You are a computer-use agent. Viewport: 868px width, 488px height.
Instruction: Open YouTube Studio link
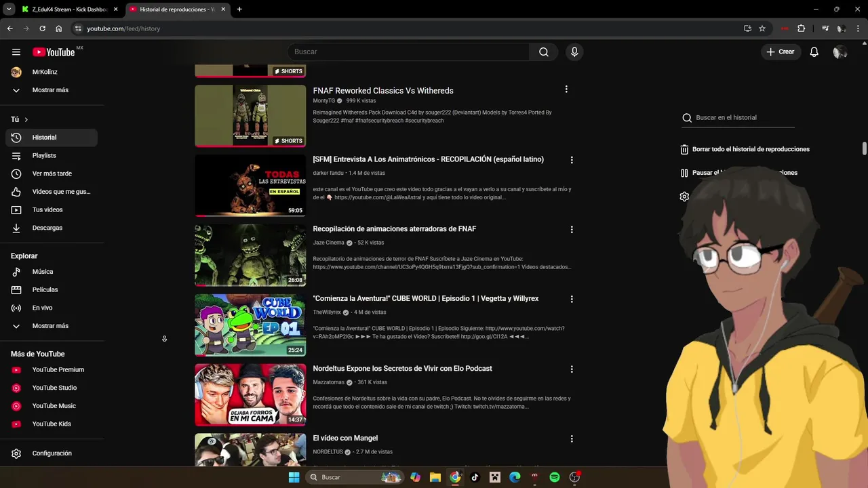point(52,388)
